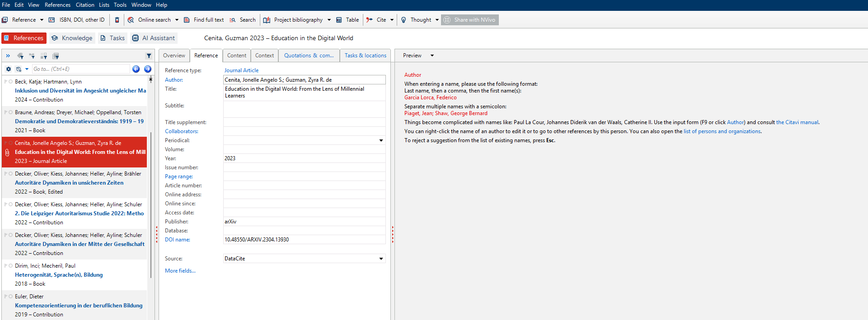The height and width of the screenshot is (320, 868).
Task: Open the Citation menu
Action: click(x=85, y=5)
